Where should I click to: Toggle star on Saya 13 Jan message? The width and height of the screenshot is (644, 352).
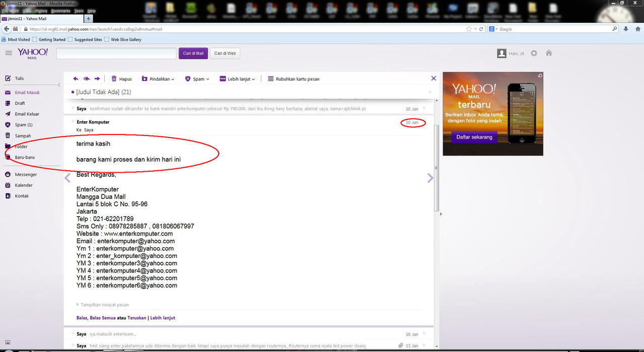424,345
